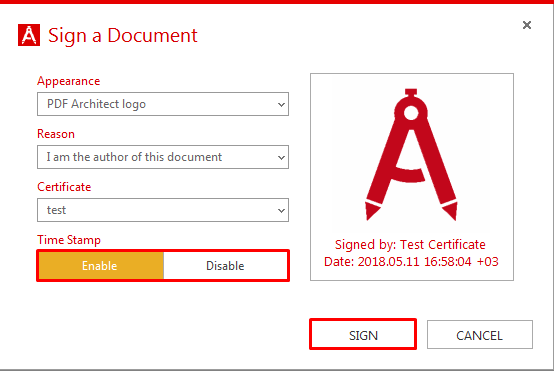Click the Certificate label
554x371 pixels.
coord(64,187)
